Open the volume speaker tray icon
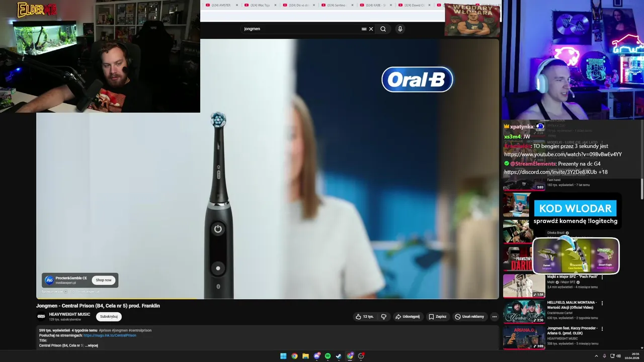 (618, 356)
